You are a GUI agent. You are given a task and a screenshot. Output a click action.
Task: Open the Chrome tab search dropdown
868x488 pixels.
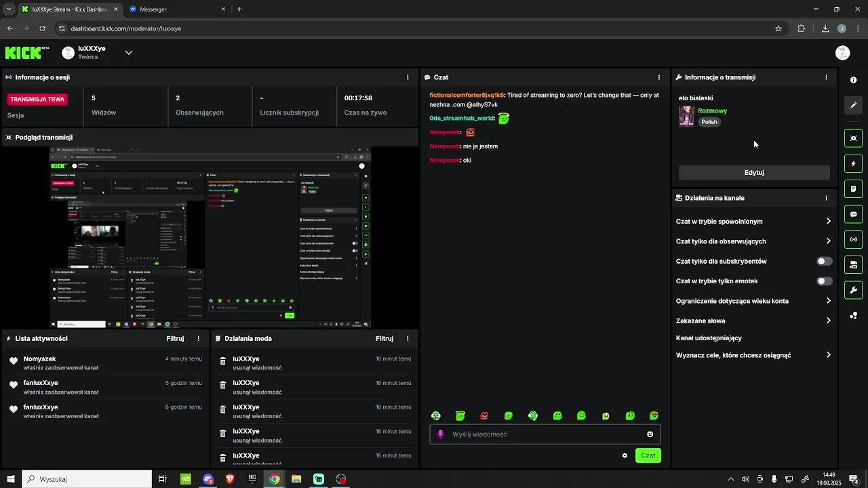pos(8,9)
